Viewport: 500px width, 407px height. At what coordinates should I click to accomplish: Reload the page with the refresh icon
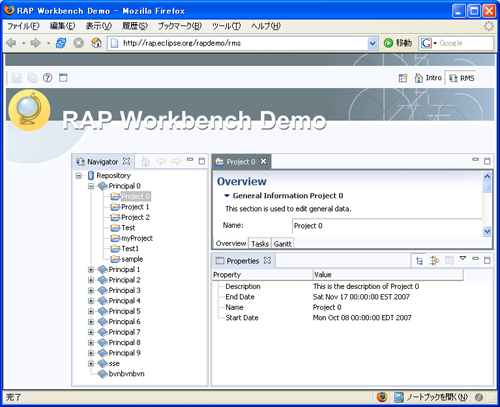click(61, 43)
